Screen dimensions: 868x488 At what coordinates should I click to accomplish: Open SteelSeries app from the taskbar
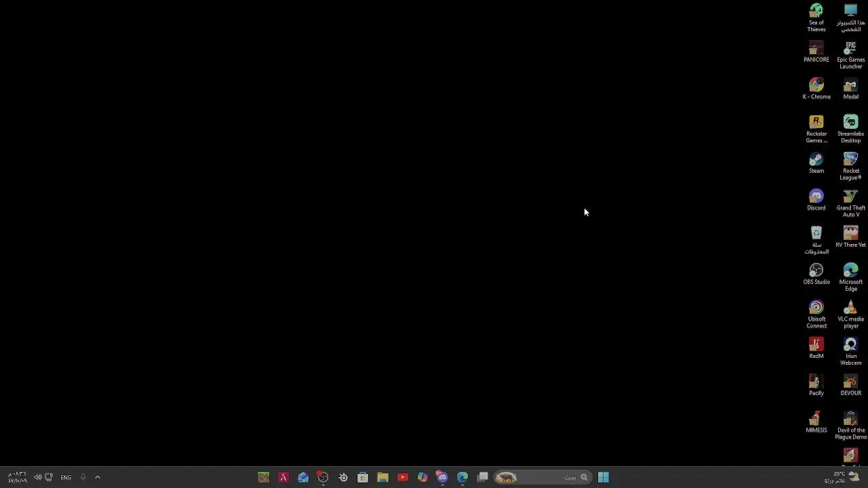coord(343,477)
